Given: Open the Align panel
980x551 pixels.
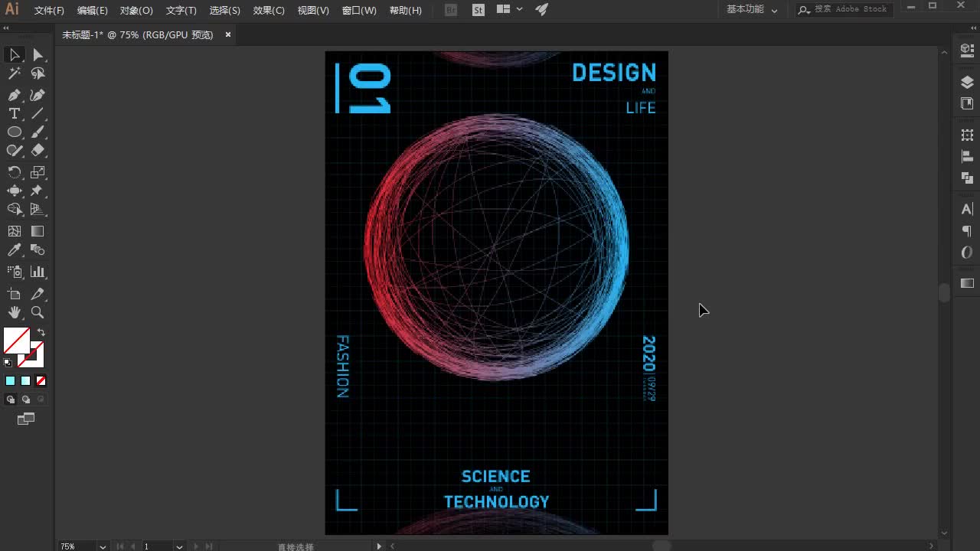Looking at the screenshot, I should point(967,157).
